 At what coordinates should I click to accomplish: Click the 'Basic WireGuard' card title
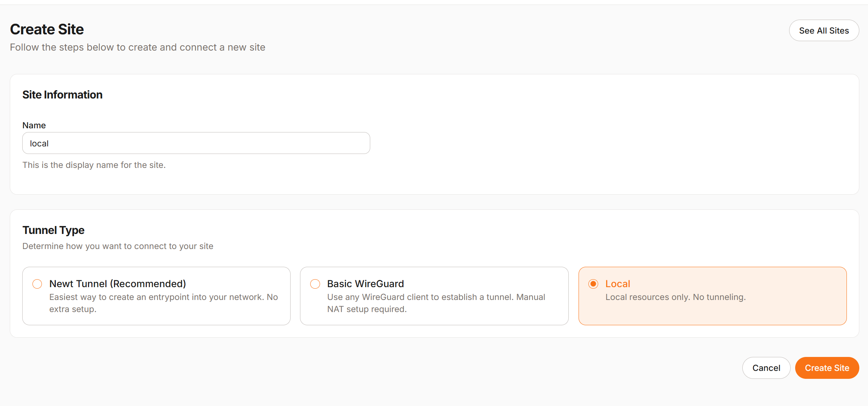pyautogui.click(x=365, y=284)
